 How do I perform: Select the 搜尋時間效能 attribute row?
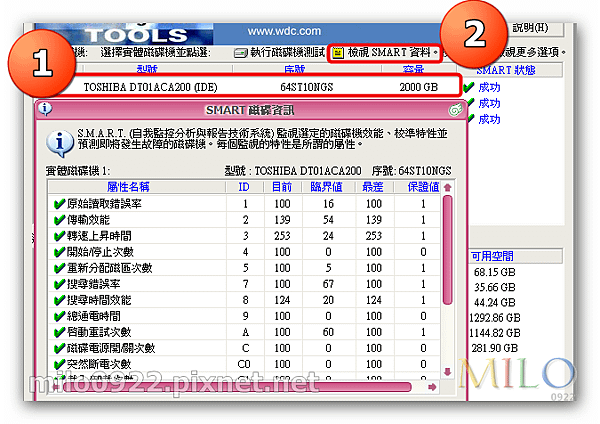point(244,300)
